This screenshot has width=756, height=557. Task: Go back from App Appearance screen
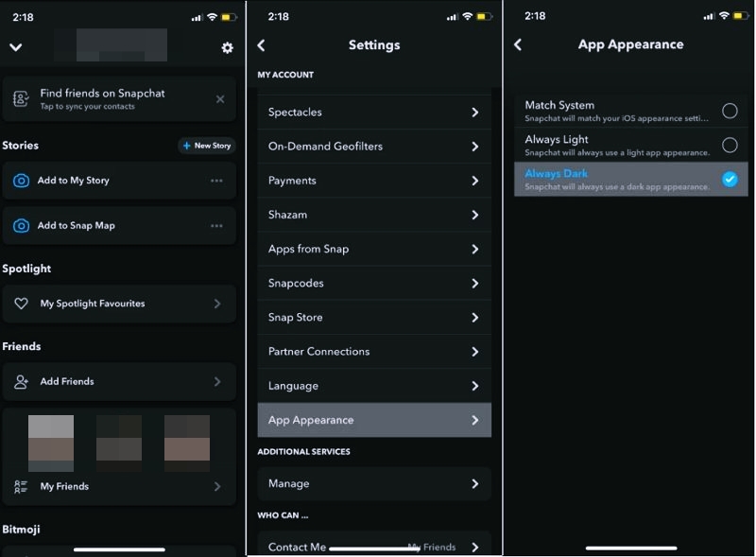pyautogui.click(x=518, y=44)
